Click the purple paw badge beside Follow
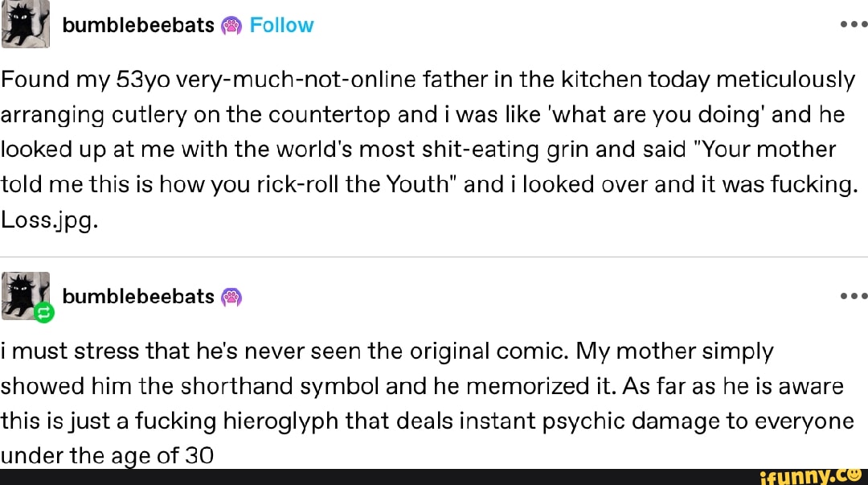This screenshot has width=868, height=485. coord(231,26)
